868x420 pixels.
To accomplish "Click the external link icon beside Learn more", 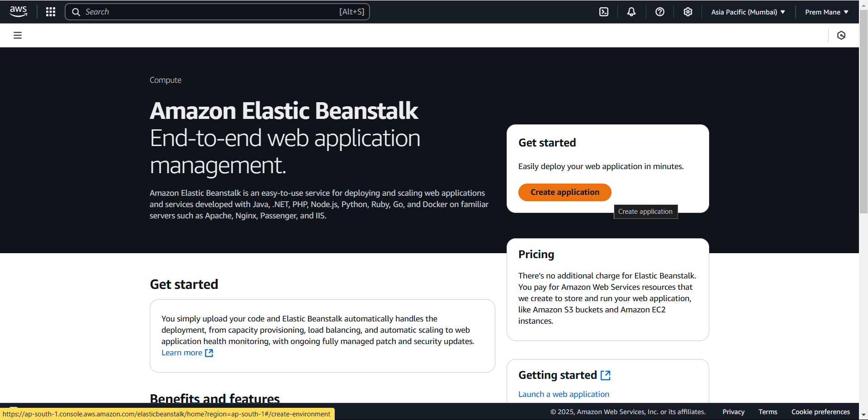I will tap(209, 353).
